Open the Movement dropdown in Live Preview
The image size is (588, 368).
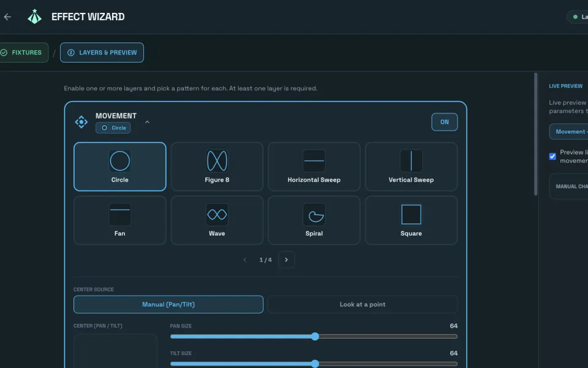[x=568, y=132]
